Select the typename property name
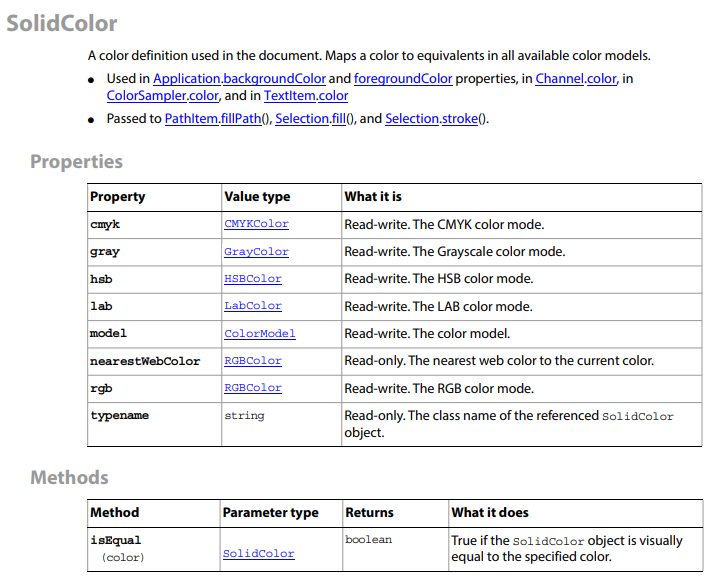715x580 pixels. pyautogui.click(x=119, y=415)
